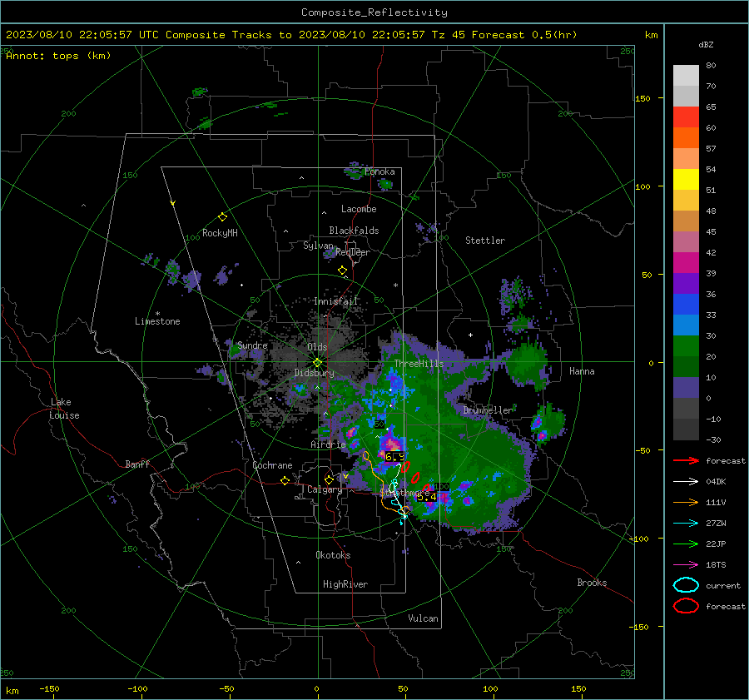
Task: Click the red forecast ellipse legend icon
Action: coord(686,606)
